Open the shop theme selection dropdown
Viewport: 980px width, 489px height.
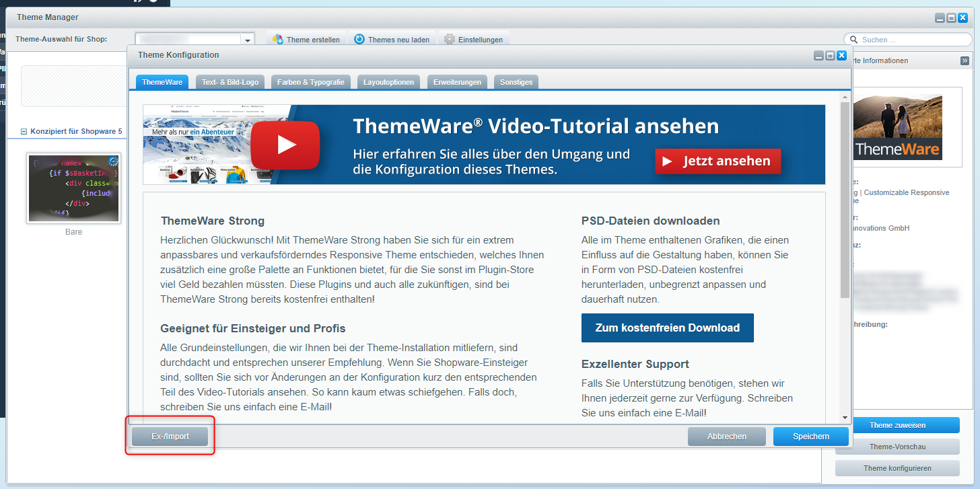(248, 38)
